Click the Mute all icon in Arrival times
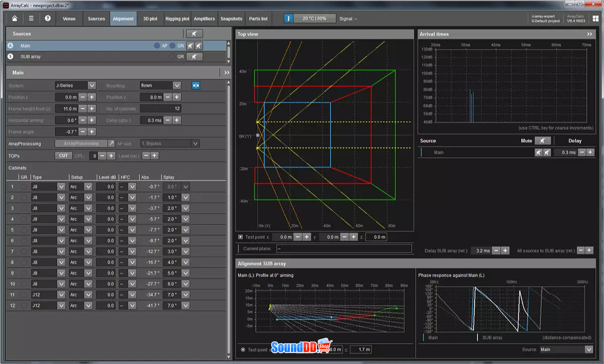The image size is (604, 364). [543, 141]
